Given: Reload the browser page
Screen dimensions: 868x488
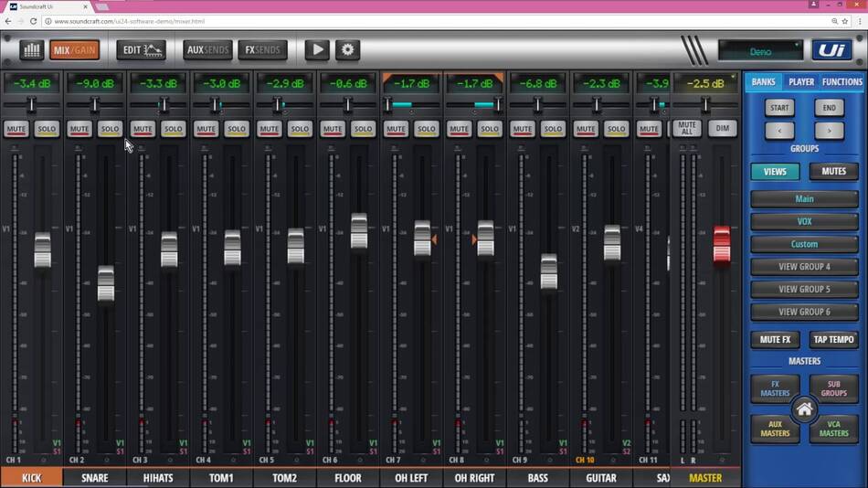Looking at the screenshot, I should pos(33,21).
